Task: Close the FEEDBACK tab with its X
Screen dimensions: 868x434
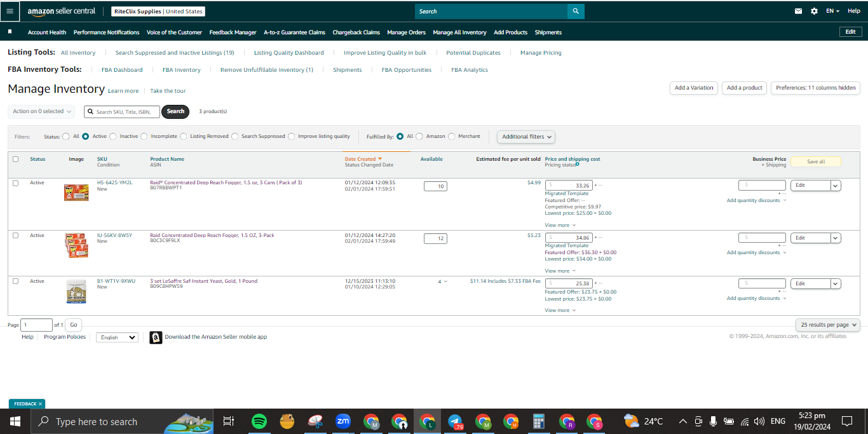Action: click(40, 403)
